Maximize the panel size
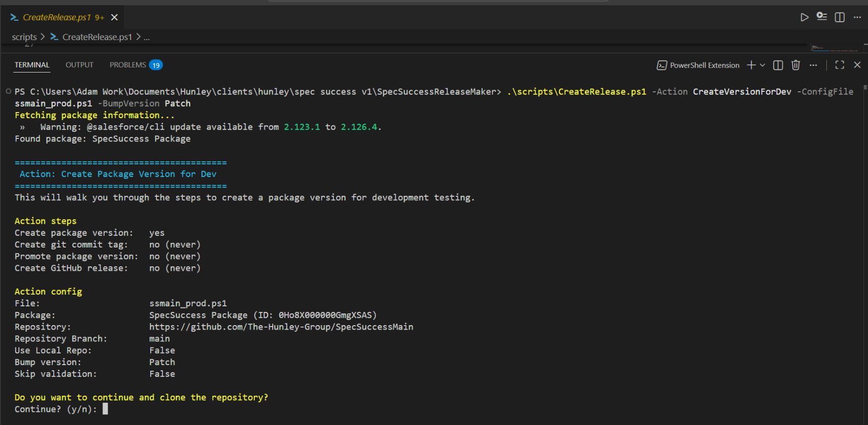The height and width of the screenshot is (425, 868). click(x=840, y=65)
